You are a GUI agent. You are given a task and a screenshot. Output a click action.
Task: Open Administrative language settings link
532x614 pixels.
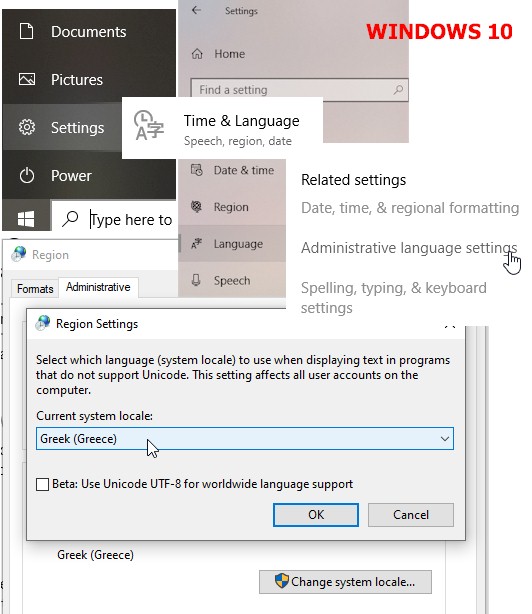(x=409, y=248)
